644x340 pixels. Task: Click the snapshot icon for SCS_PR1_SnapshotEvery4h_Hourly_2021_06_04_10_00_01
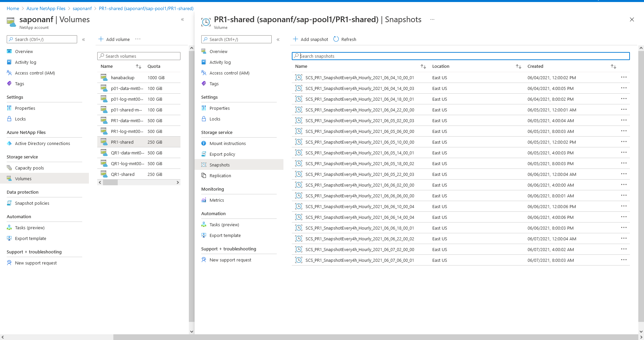(299, 78)
